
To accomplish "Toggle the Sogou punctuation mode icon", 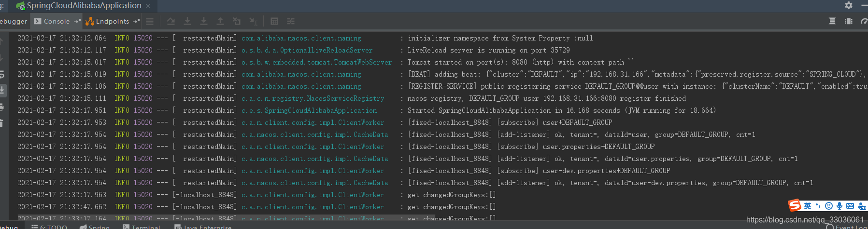I will click(818, 206).
